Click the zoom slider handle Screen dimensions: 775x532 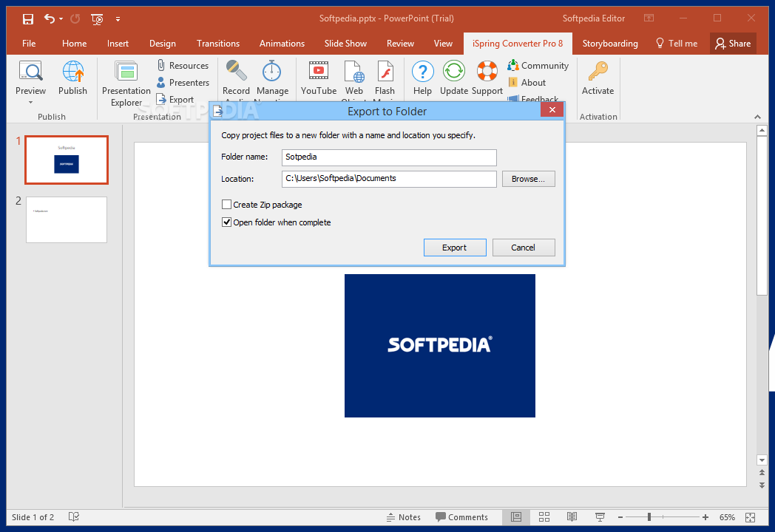[x=649, y=517]
